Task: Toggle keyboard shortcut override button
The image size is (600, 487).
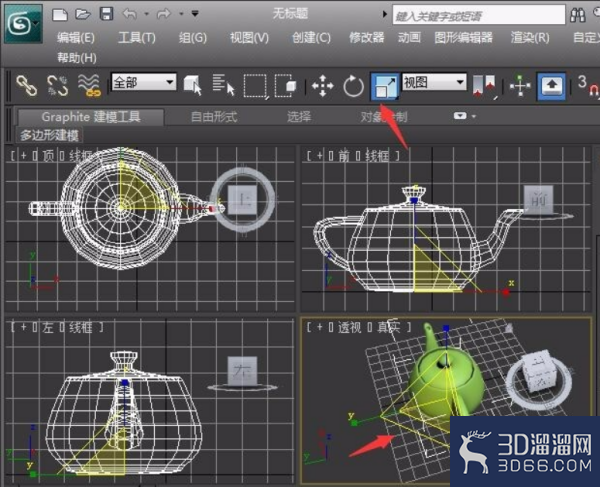Action: (x=551, y=86)
